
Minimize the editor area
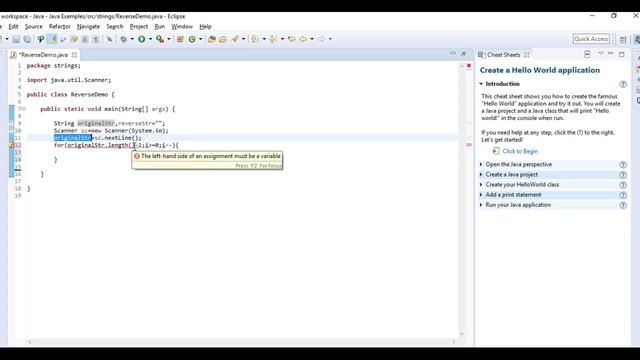point(453,53)
